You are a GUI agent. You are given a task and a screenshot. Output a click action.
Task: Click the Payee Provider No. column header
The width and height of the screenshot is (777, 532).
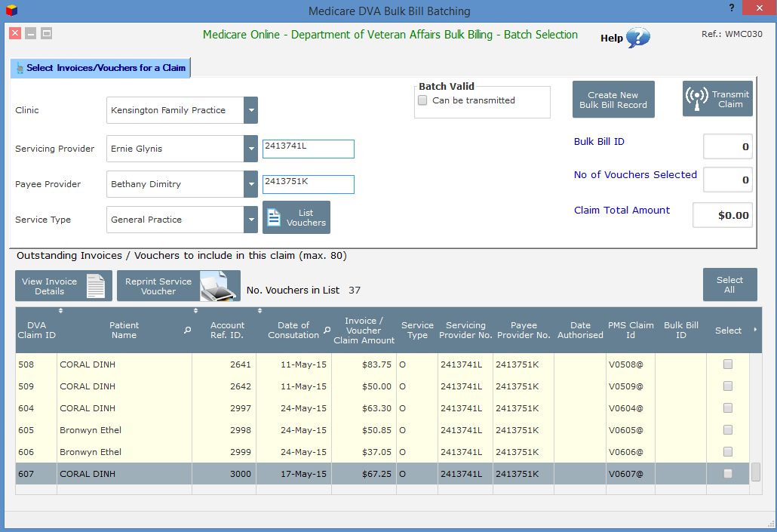click(524, 331)
